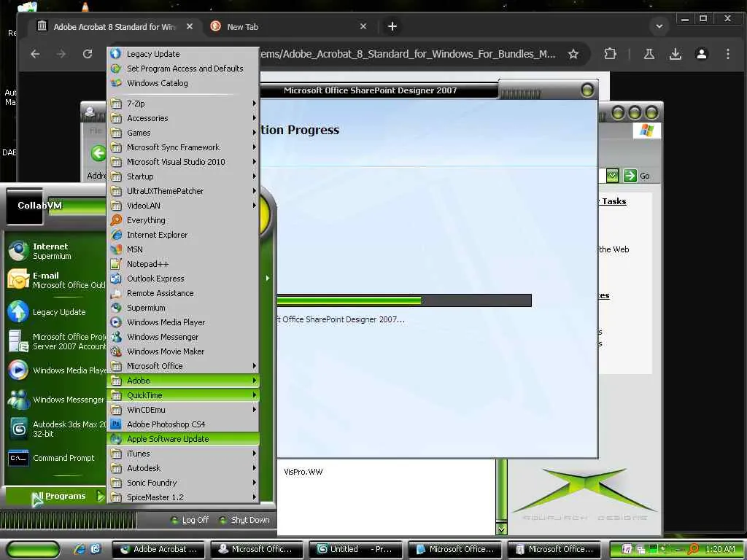The image size is (747, 560).
Task: Switch to Adobe Acrobat 8 Standard tab
Action: 115,27
